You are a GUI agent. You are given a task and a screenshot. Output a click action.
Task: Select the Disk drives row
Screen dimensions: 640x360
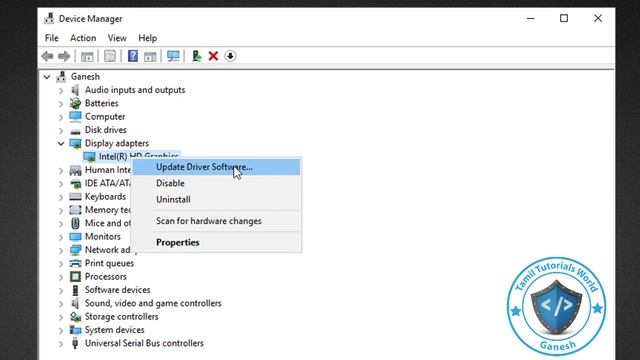pyautogui.click(x=106, y=130)
